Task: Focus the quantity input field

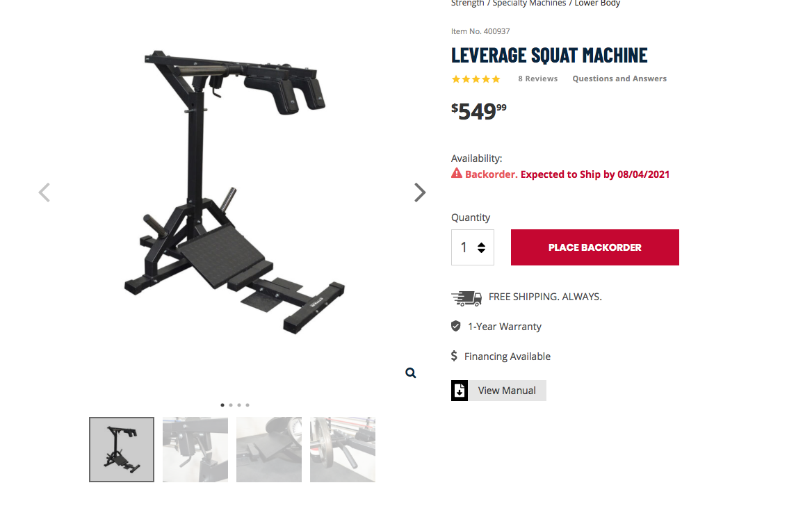Action: pos(472,247)
